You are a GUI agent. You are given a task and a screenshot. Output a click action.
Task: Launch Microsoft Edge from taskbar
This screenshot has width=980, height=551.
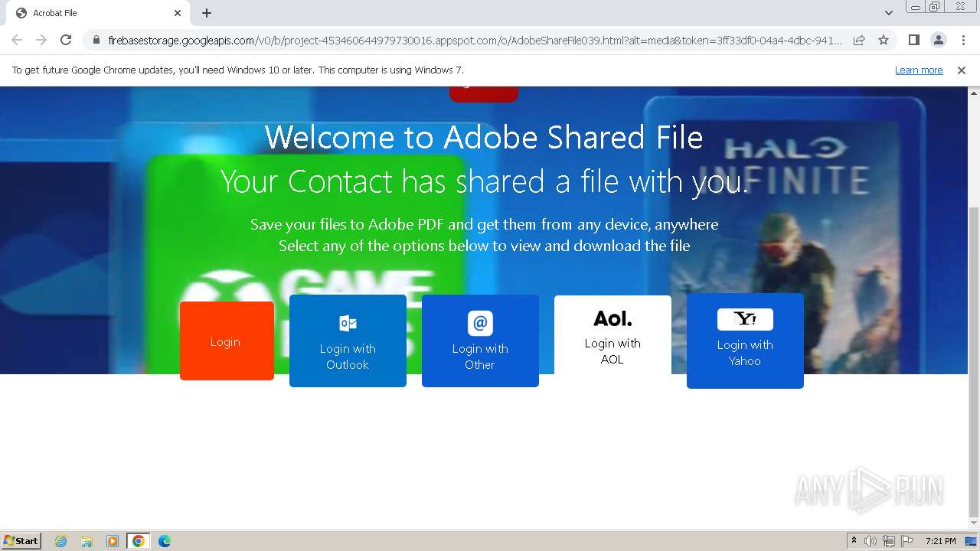[x=165, y=541]
